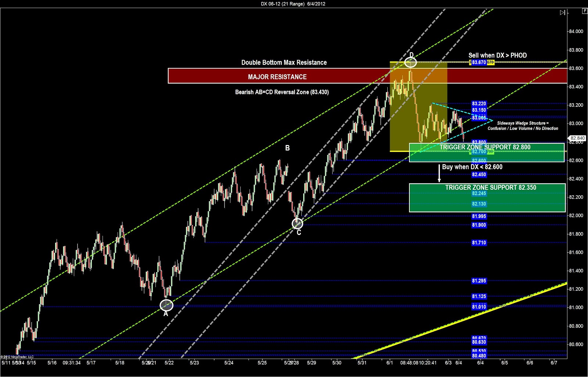Click the skip-to-end playback icon at top right
588x377 pixels.
(x=562, y=12)
